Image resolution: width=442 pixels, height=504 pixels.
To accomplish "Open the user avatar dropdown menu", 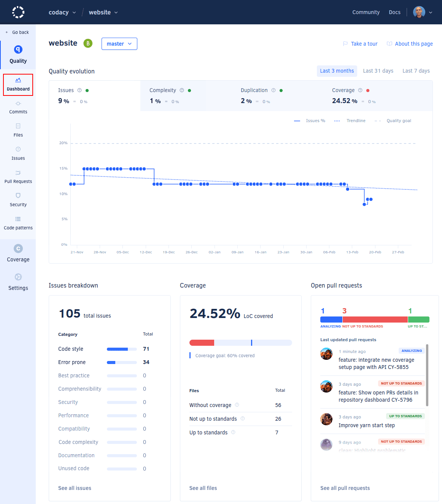I will coord(422,12).
